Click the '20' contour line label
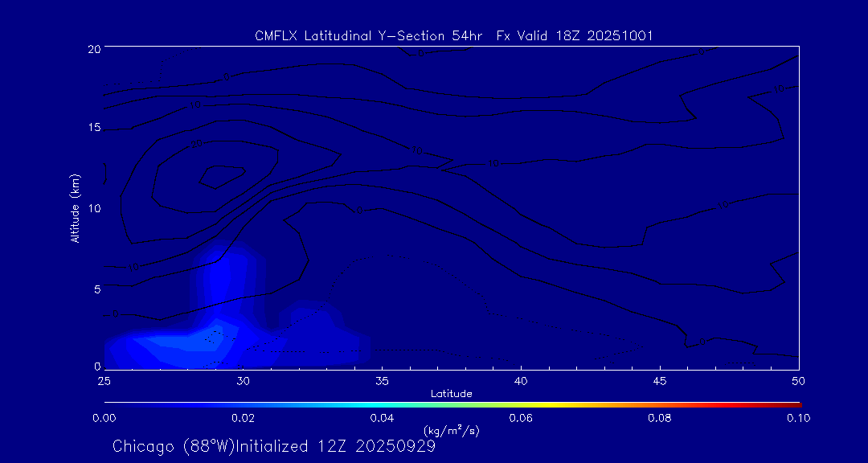 click(x=197, y=144)
